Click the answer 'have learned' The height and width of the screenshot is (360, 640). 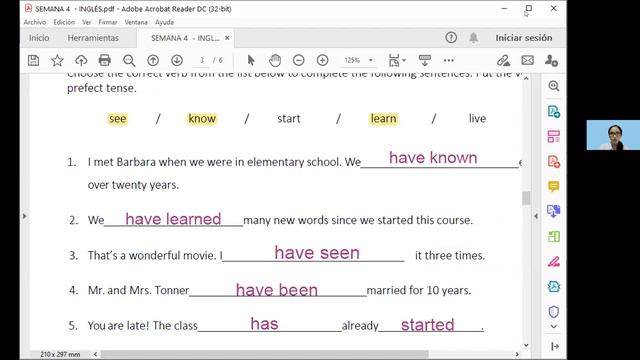(x=173, y=219)
